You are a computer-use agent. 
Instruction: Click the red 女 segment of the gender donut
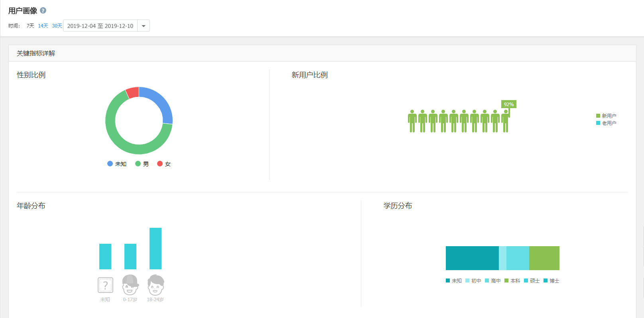coord(133,93)
